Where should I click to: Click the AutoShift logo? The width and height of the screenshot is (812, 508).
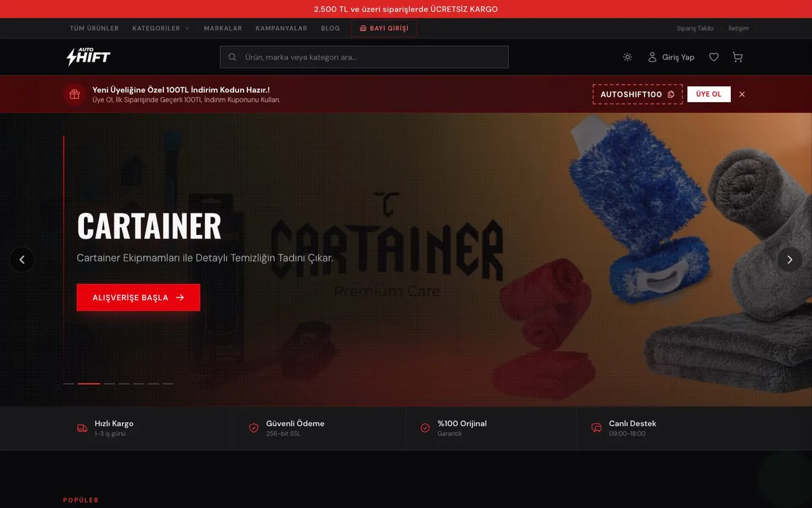(x=88, y=57)
